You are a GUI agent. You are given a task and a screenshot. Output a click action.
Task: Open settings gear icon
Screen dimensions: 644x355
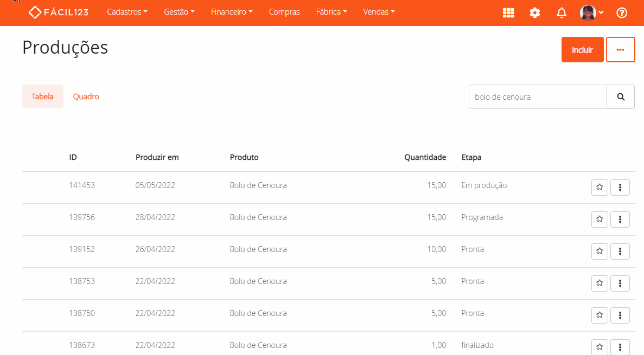(535, 13)
